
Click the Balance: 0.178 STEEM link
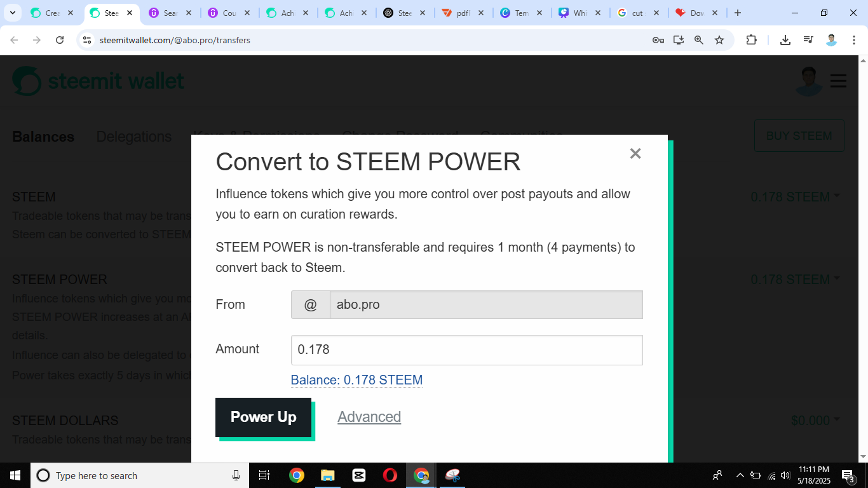coord(356,380)
